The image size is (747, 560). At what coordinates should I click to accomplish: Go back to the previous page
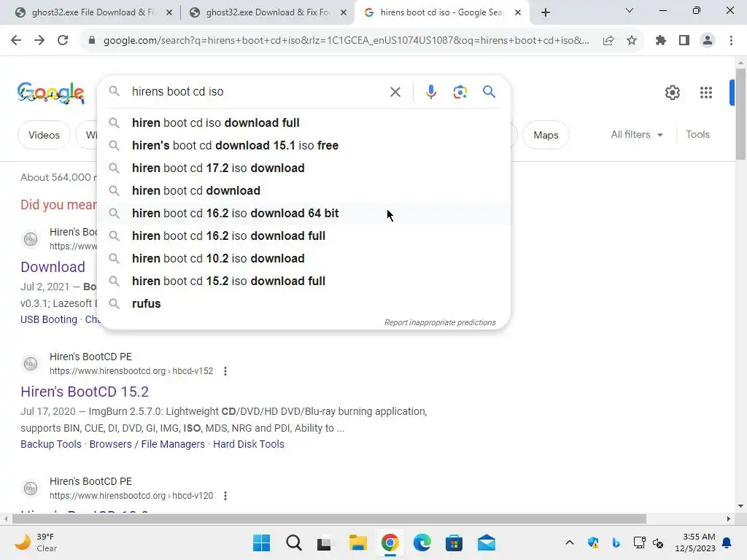click(x=16, y=41)
